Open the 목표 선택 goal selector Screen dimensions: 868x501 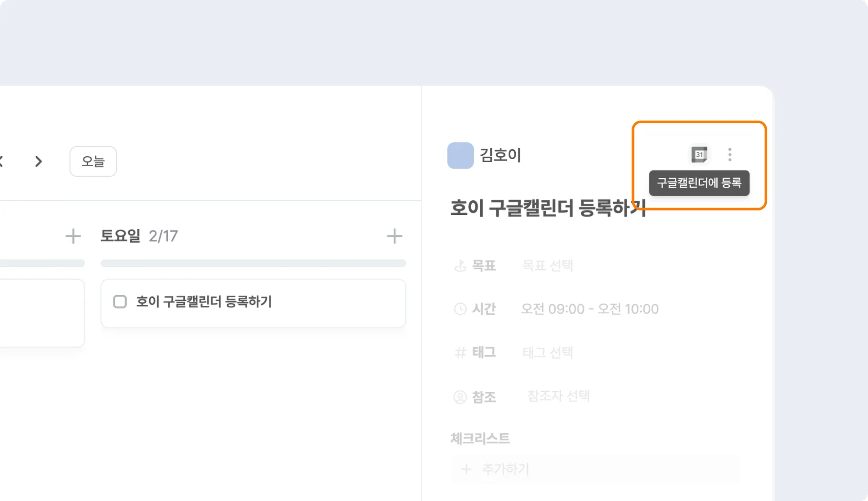[x=548, y=266]
